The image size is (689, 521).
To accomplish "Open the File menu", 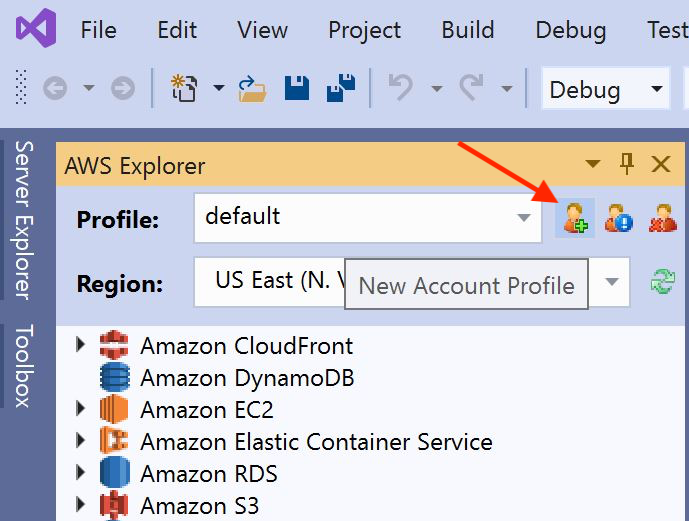I will 98,30.
